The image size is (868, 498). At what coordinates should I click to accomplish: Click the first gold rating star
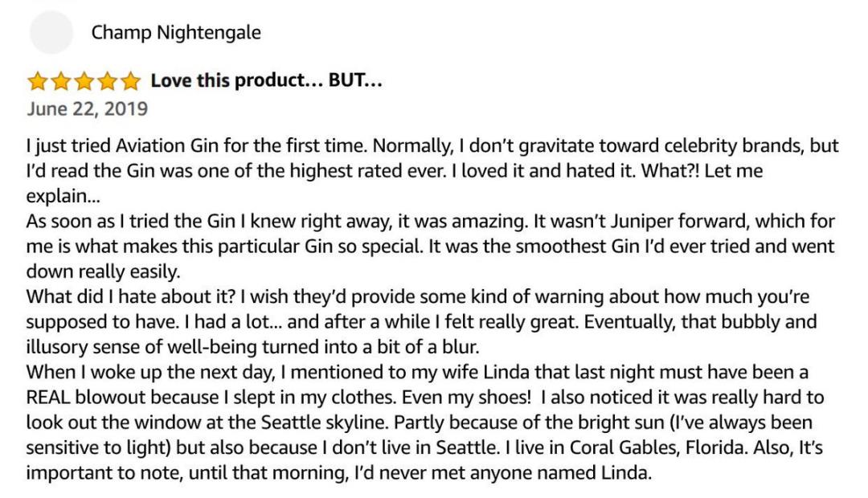pos(38,81)
